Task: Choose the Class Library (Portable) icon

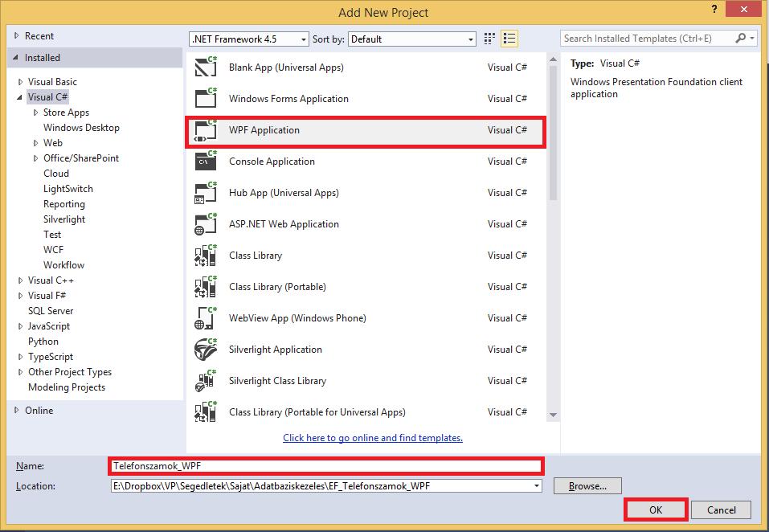Action: [x=206, y=286]
